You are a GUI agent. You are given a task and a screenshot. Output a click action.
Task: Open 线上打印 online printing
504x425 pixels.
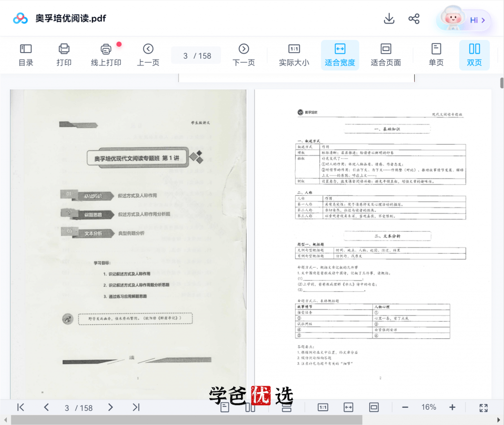coord(106,55)
